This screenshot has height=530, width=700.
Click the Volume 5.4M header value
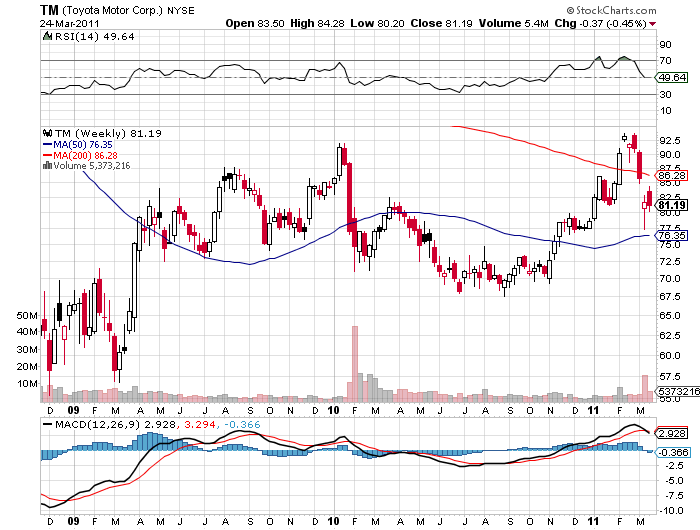pyautogui.click(x=513, y=23)
